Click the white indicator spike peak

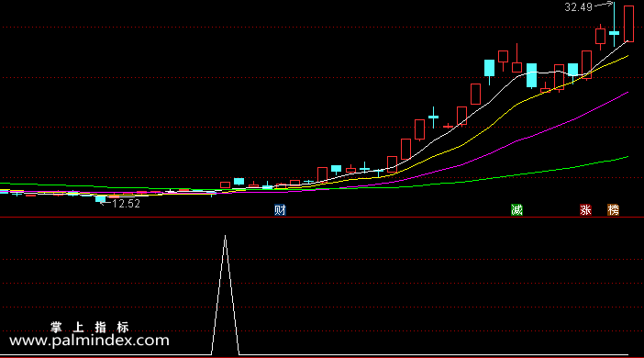[225, 236]
